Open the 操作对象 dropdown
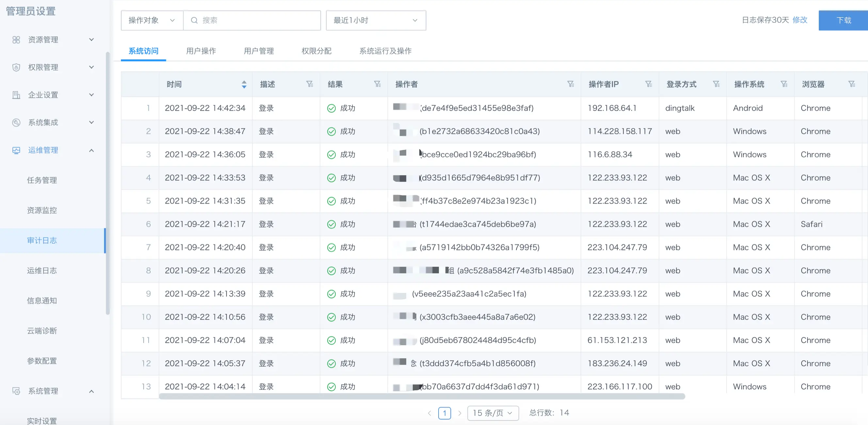Image resolution: width=868 pixels, height=425 pixels. [152, 20]
